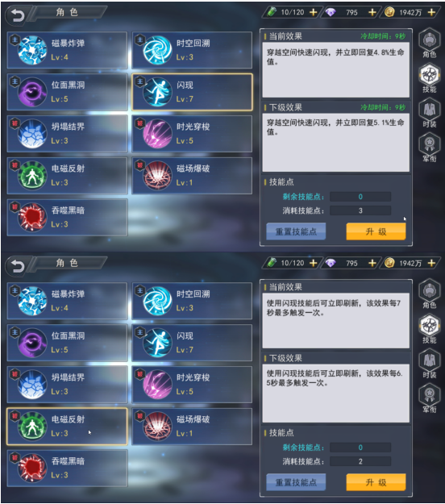Click 升级 button in the upper screen
This screenshot has width=445, height=504.
click(x=376, y=231)
